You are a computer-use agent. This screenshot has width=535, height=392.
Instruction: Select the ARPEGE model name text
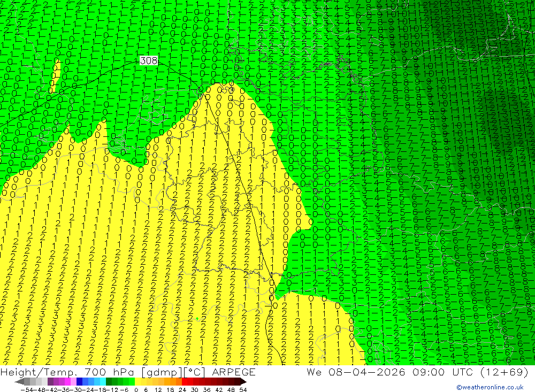(x=233, y=372)
